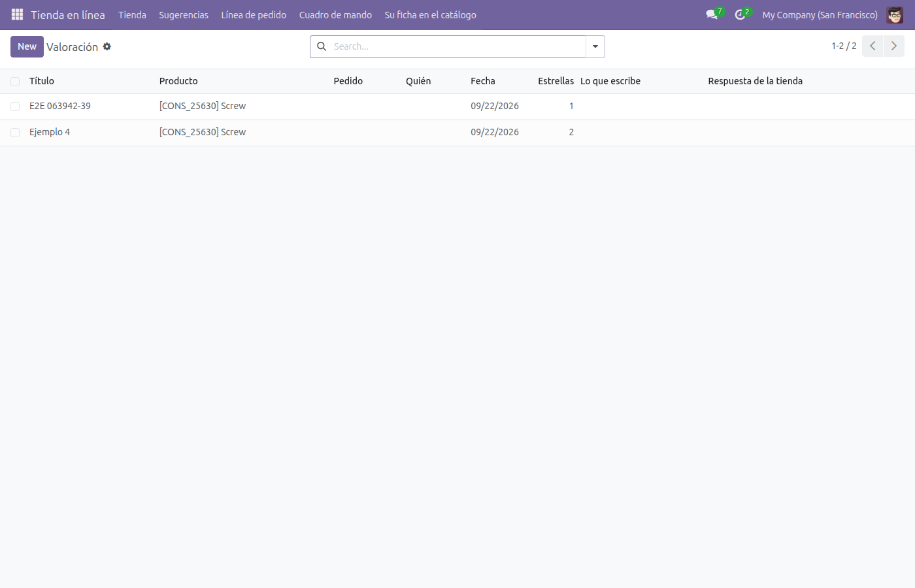
Task: Open the user avatar menu
Action: [x=895, y=14]
